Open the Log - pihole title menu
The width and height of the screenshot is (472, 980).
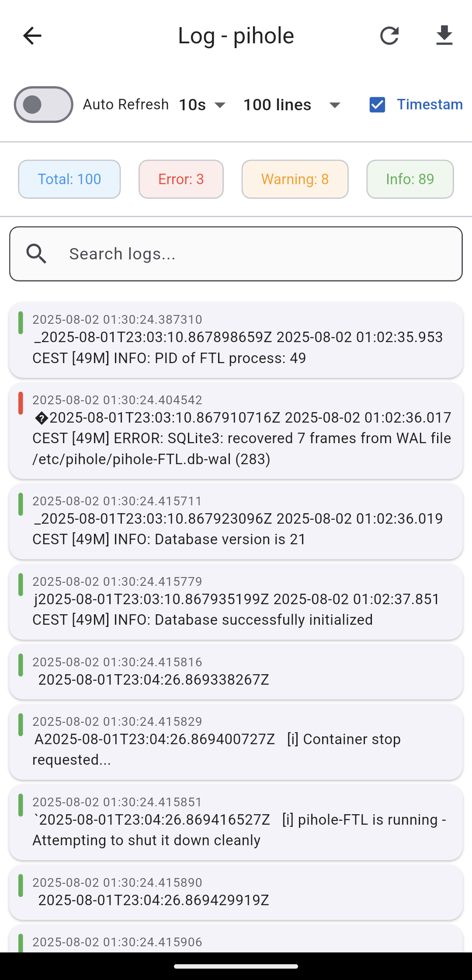coord(236,35)
